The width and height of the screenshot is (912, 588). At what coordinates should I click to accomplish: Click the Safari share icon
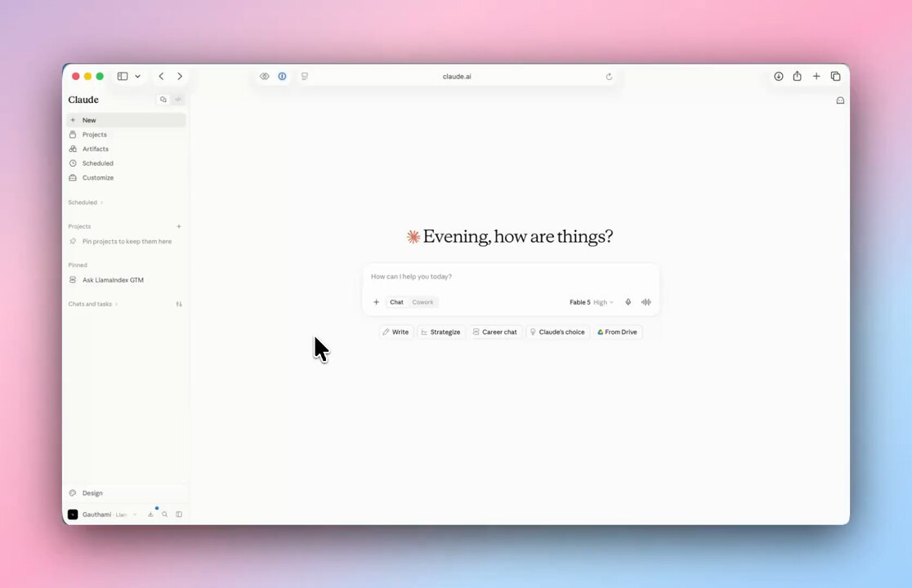tap(798, 76)
